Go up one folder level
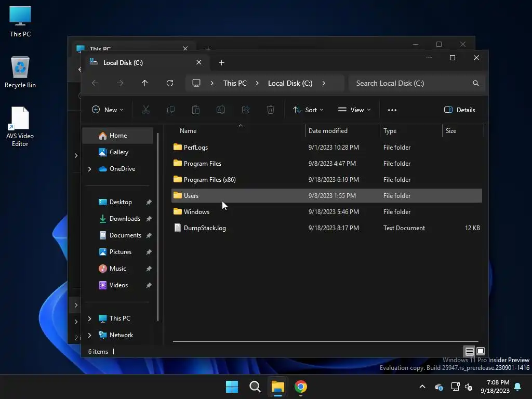Viewport: 532px width, 399px height. (x=145, y=83)
